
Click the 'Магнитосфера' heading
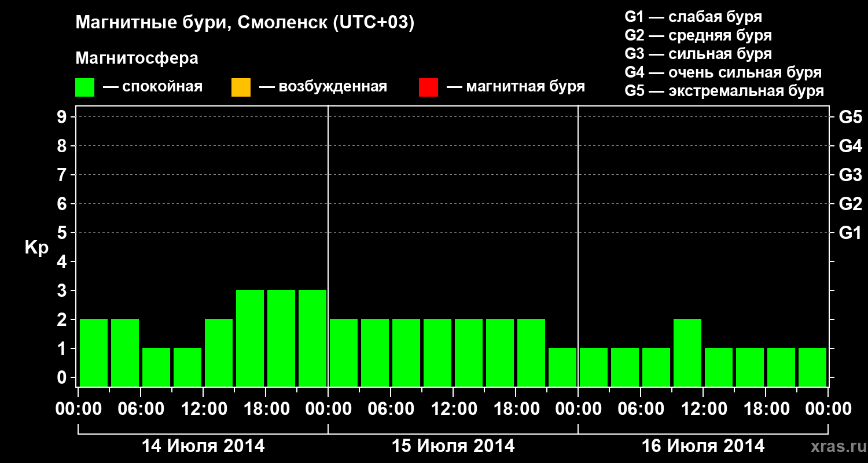coord(137,58)
